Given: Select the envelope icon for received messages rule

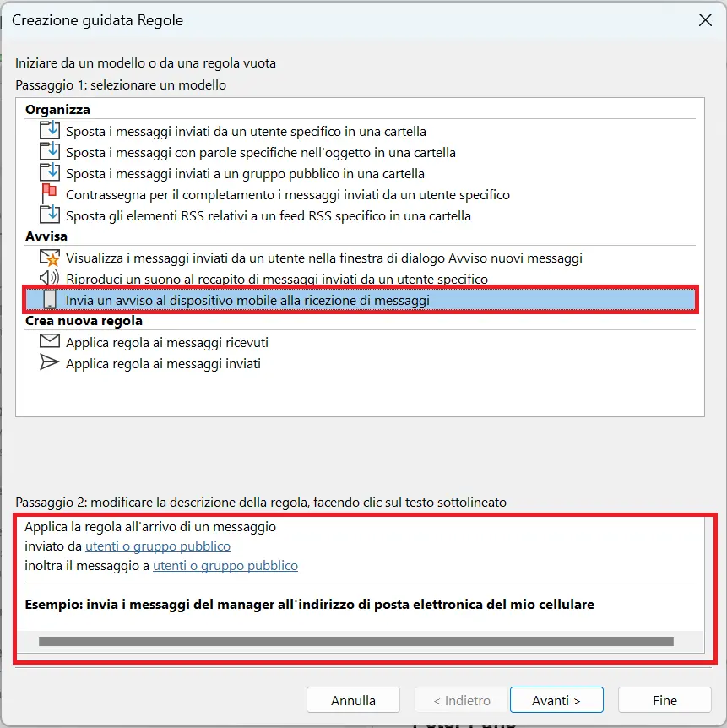Looking at the screenshot, I should tap(51, 342).
